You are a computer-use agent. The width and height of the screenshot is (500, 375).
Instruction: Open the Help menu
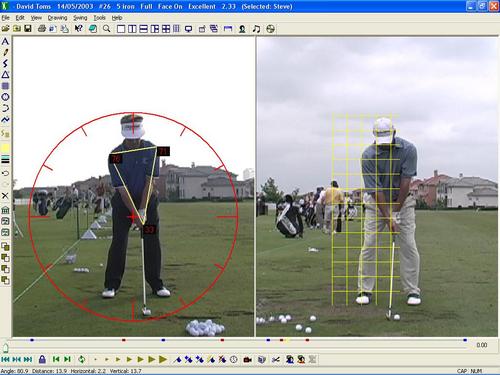[117, 18]
